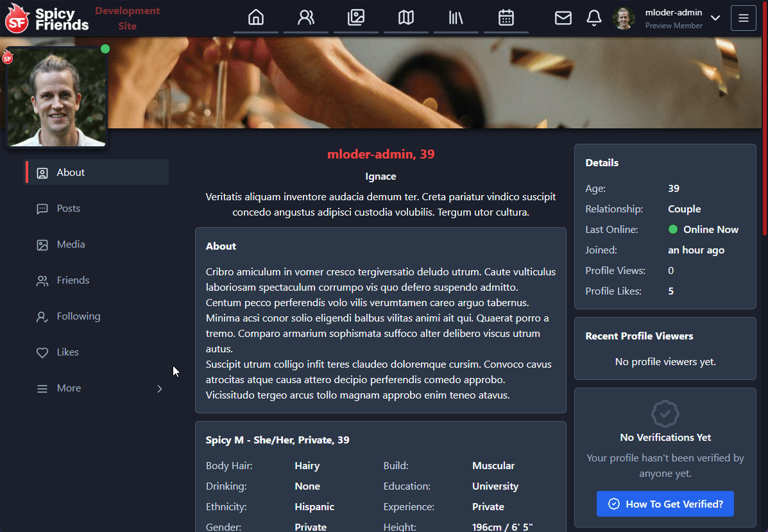Click the Members people icon in navbar
The image size is (768, 532).
coord(306,18)
